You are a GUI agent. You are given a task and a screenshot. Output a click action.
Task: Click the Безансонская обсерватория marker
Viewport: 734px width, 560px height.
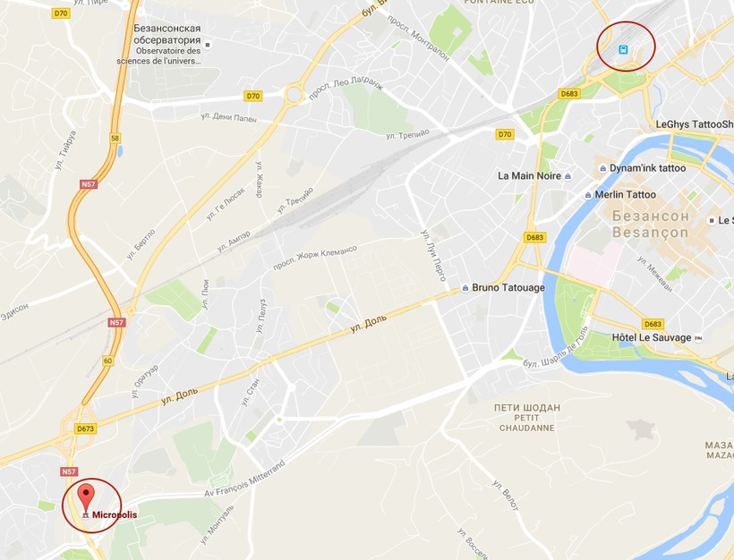209,46
